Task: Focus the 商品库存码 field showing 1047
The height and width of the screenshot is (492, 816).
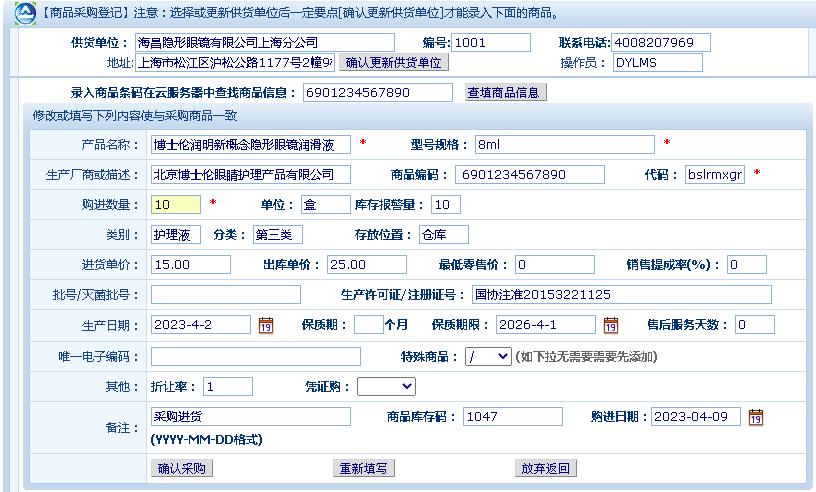Action: (x=513, y=417)
